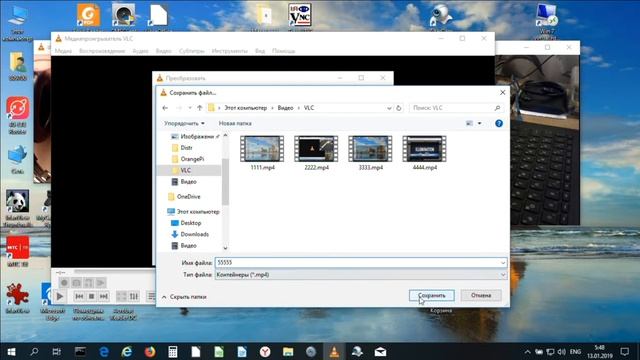Click VLC previous track button
Viewport: 640px width, 360px height.
[x=79, y=296]
